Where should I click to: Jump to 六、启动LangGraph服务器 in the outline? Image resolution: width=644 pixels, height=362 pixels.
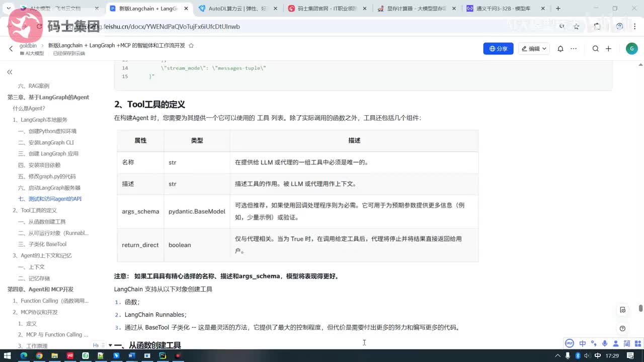(49, 188)
